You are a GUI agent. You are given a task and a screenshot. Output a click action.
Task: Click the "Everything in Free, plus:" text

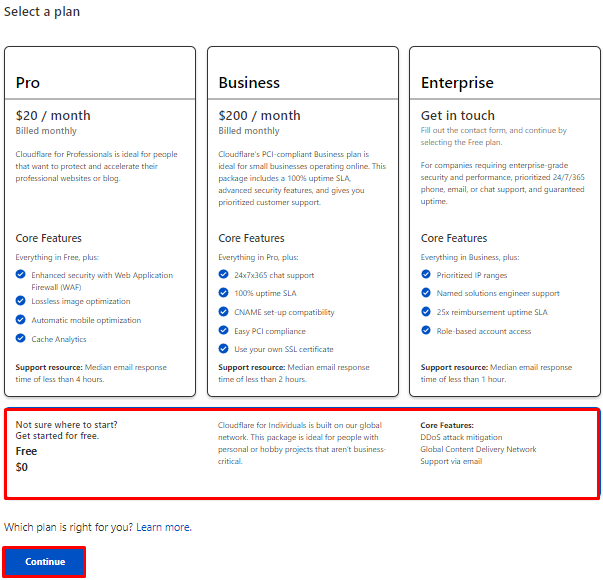point(57,257)
